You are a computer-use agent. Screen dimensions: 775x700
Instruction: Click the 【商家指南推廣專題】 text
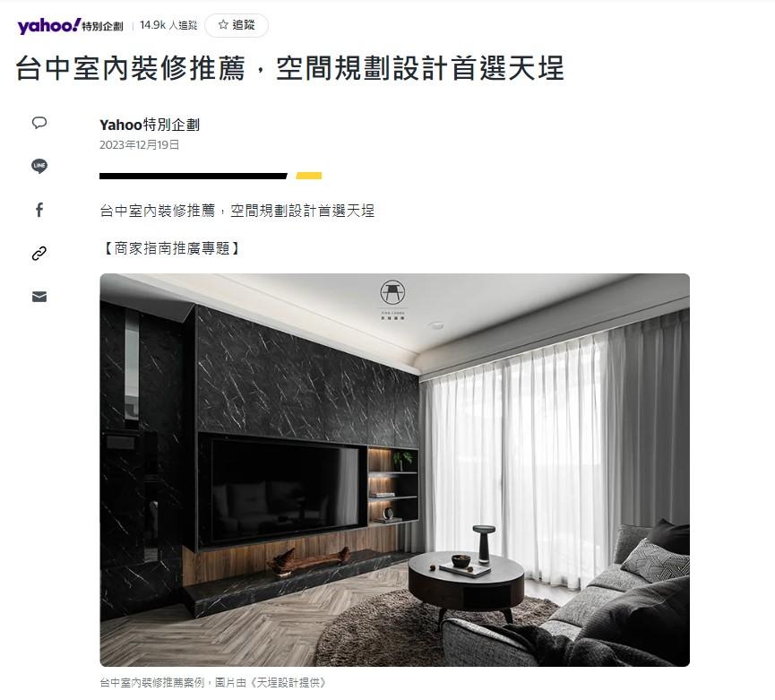click(171, 248)
